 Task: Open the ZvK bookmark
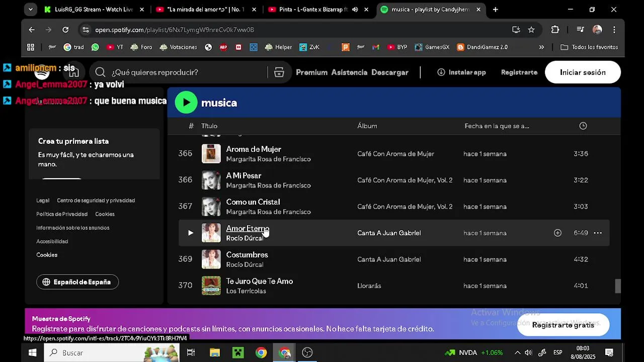click(x=309, y=47)
